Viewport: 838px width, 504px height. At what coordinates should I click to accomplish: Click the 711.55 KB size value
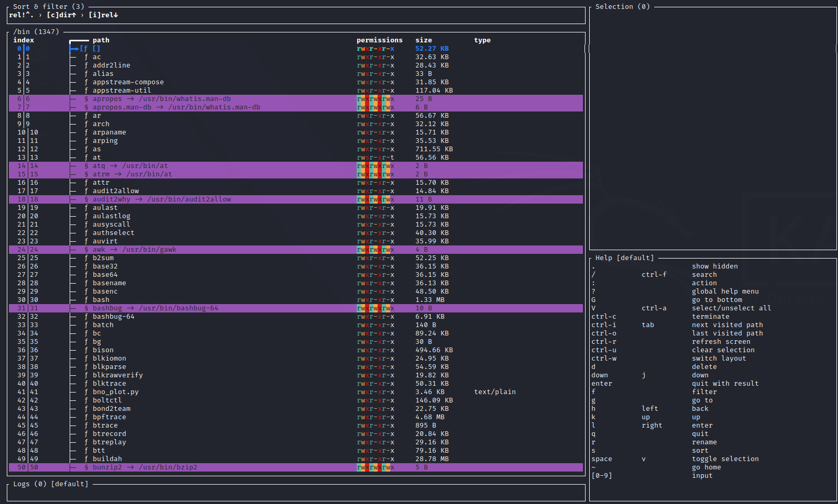coord(434,149)
